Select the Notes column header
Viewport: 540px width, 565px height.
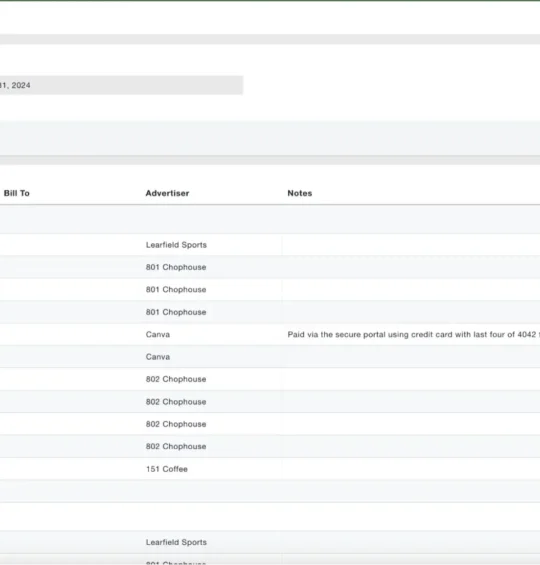[x=300, y=193]
